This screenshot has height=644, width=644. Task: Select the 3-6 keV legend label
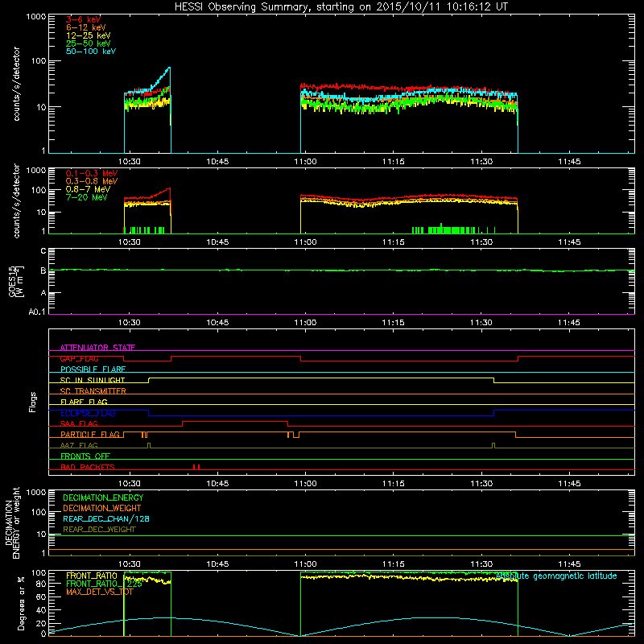click(83, 19)
